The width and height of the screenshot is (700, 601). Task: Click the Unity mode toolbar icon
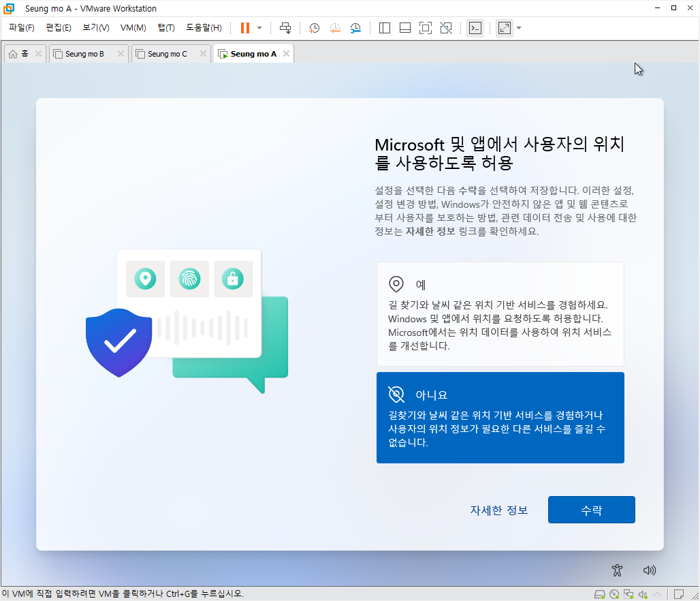[x=446, y=28]
